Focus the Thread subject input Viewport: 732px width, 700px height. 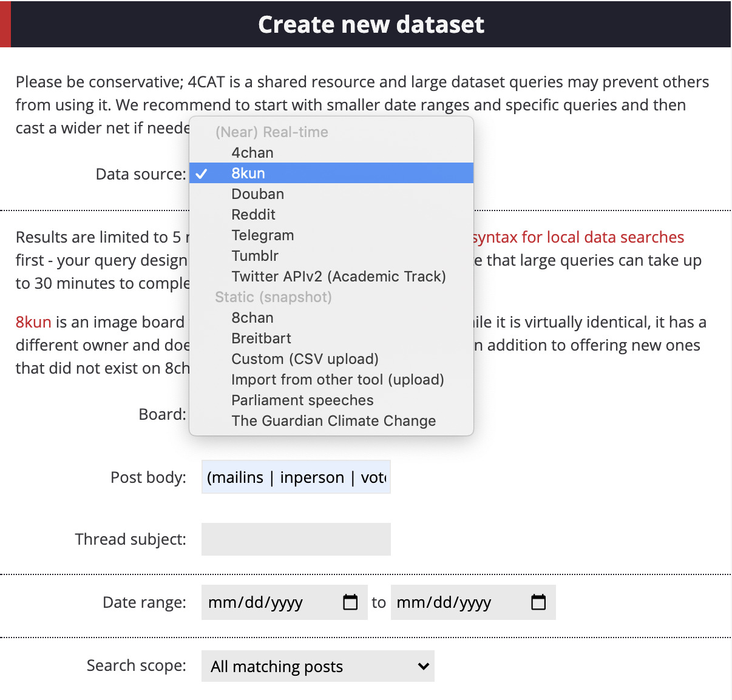296,539
